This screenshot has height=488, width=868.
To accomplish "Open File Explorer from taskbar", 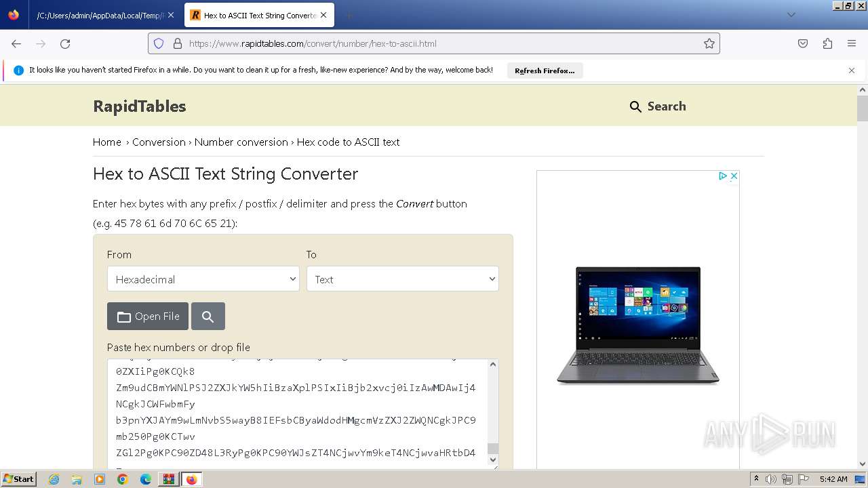I will [77, 479].
